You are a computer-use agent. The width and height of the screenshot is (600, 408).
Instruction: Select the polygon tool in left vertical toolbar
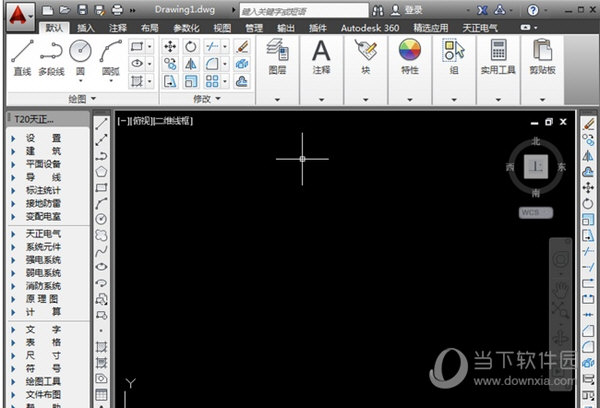[x=101, y=171]
